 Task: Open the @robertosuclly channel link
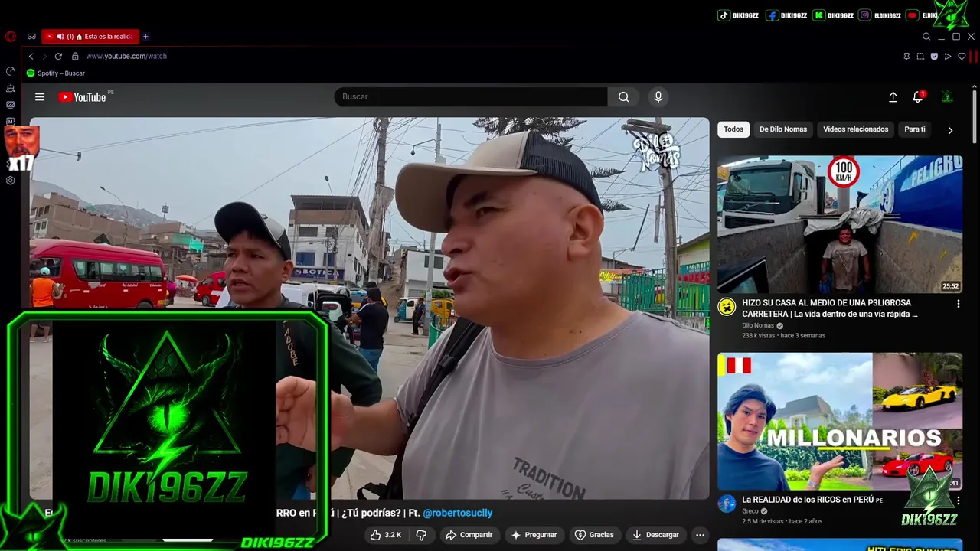coord(457,513)
